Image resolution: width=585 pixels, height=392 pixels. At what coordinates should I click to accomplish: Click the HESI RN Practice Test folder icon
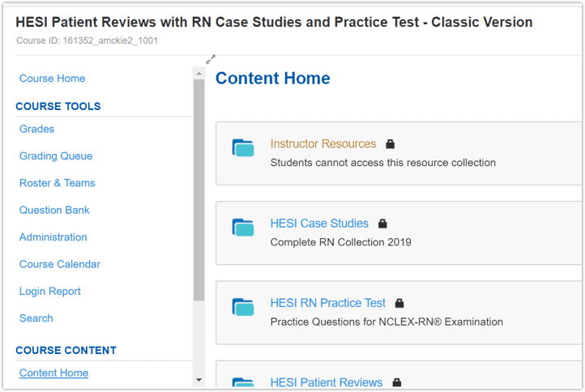243,306
